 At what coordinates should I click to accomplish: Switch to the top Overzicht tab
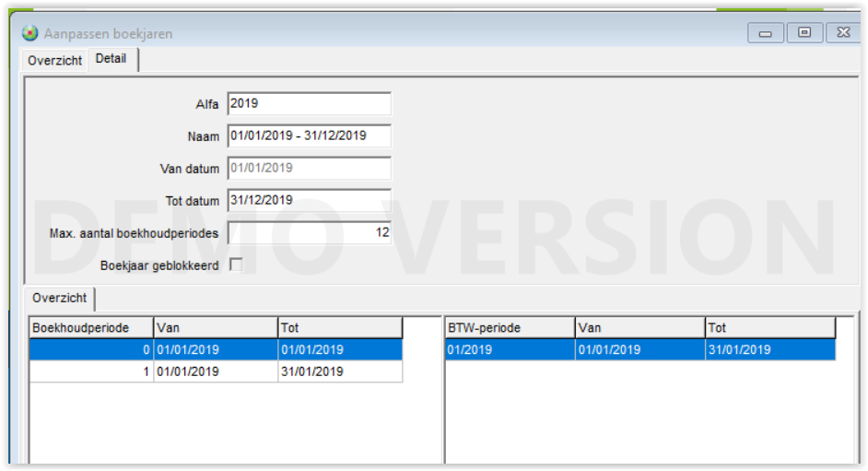coord(54,61)
